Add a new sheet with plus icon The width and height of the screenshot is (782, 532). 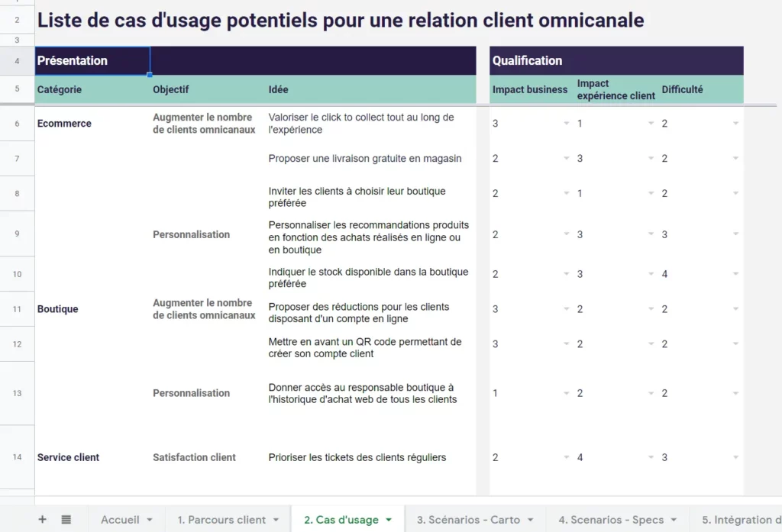[x=43, y=520]
